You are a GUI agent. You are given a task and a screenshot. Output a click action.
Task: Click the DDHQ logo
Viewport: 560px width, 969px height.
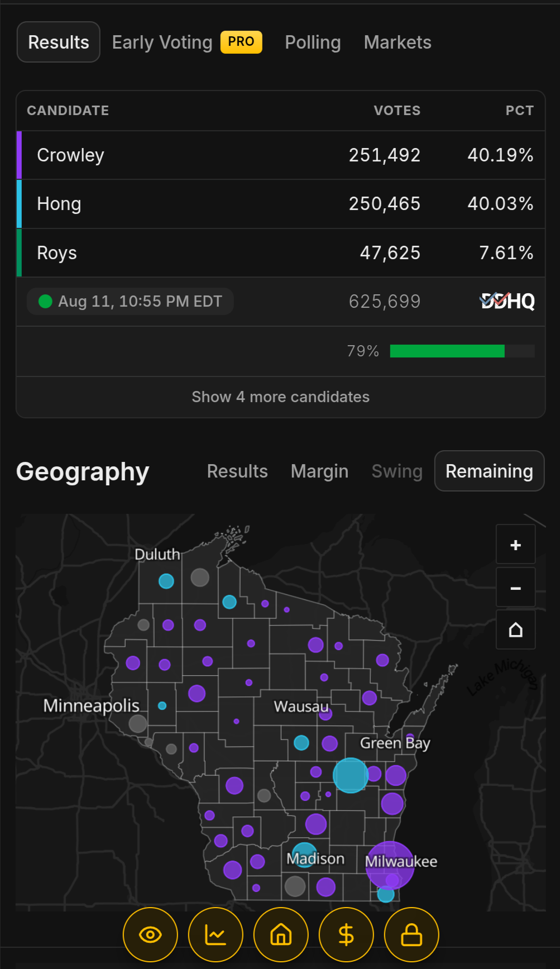click(508, 301)
